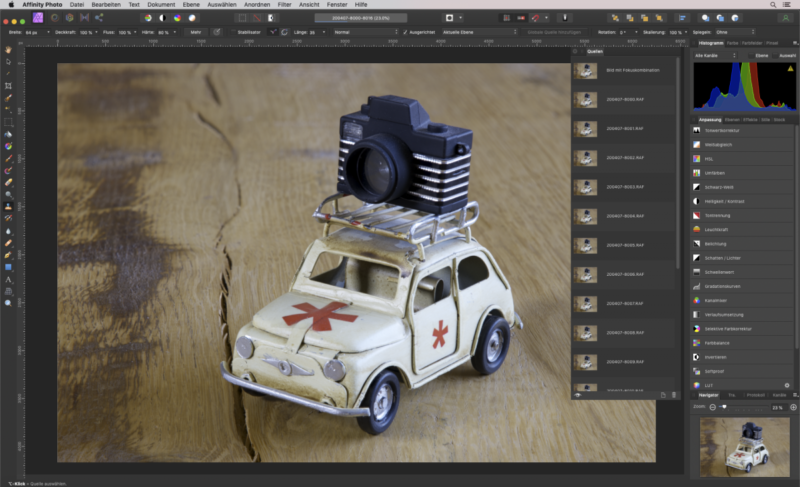800x487 pixels.
Task: Select the Zoom magnifier tool
Action: [x=8, y=303]
